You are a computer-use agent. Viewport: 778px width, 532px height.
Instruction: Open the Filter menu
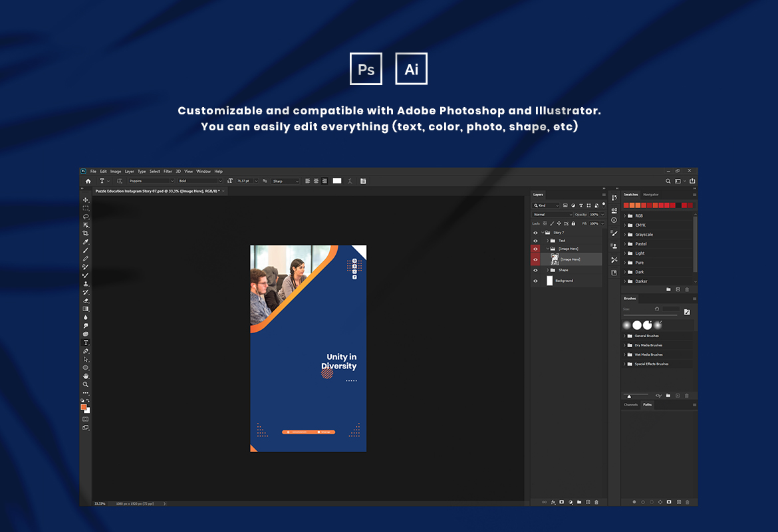click(168, 171)
